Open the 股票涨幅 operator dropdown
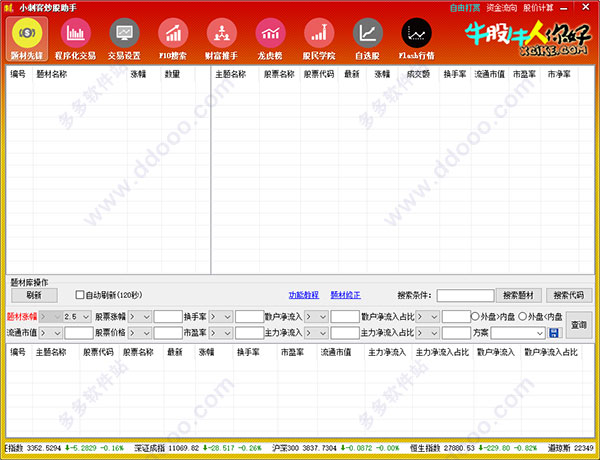 [x=140, y=317]
